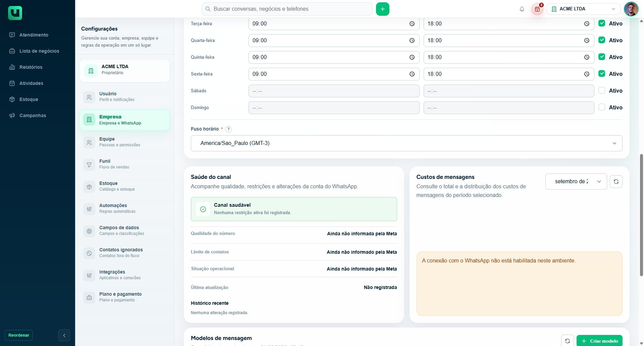Viewport: 644px width, 346px height.
Task: Go to Atendimento in sidebar
Action: (34, 35)
